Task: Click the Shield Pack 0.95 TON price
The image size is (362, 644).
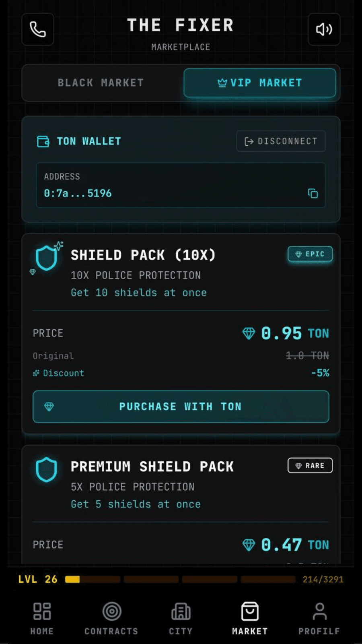Action: point(286,333)
